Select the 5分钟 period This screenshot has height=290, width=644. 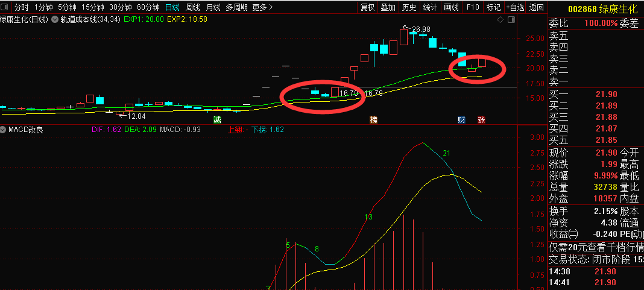(x=67, y=7)
